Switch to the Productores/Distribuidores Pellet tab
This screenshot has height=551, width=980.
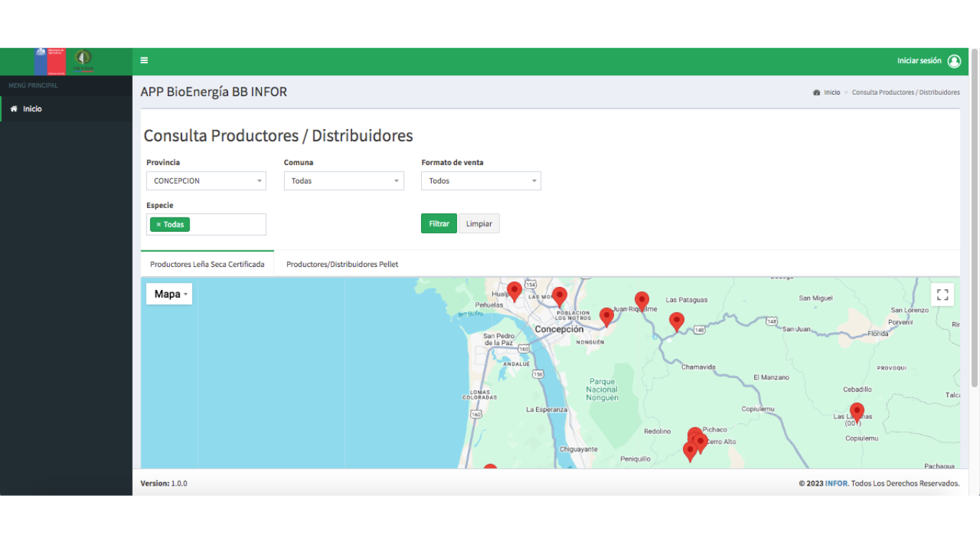[342, 264]
